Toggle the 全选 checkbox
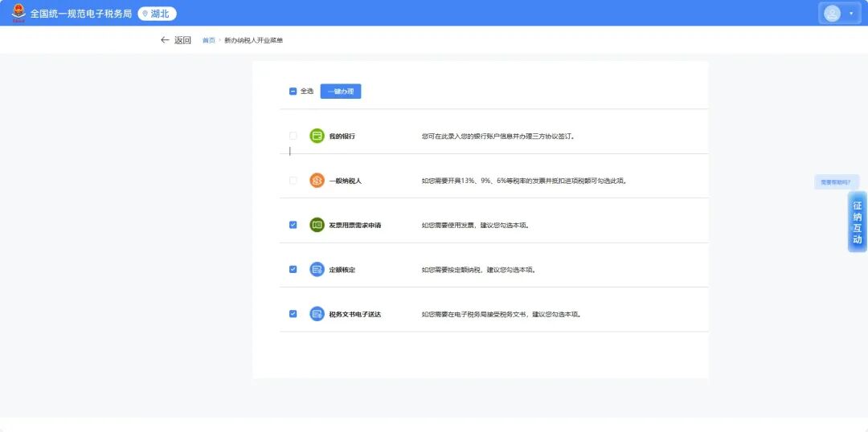The image size is (868, 432). (293, 92)
